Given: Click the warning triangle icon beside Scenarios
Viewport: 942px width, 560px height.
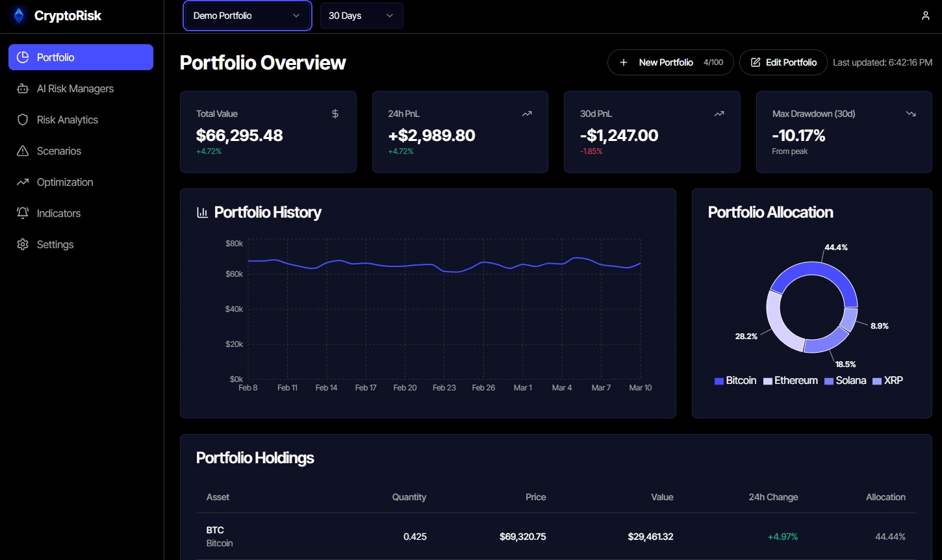Looking at the screenshot, I should 23,151.
